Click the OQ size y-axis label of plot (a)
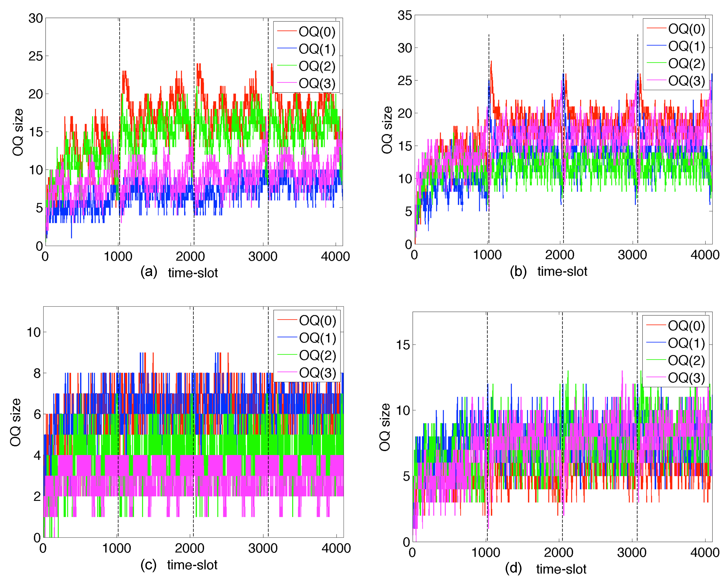The width and height of the screenshot is (728, 584). tap(18, 132)
